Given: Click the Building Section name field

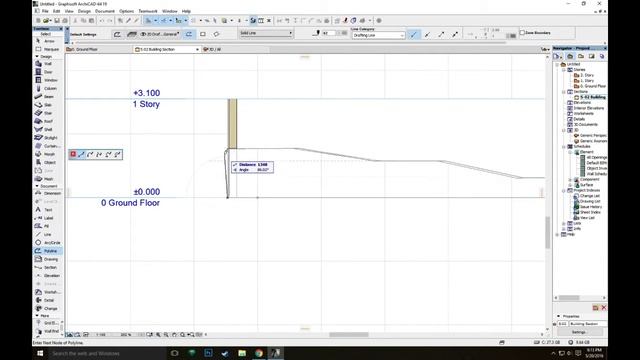Looking at the screenshot, I should coord(588,324).
